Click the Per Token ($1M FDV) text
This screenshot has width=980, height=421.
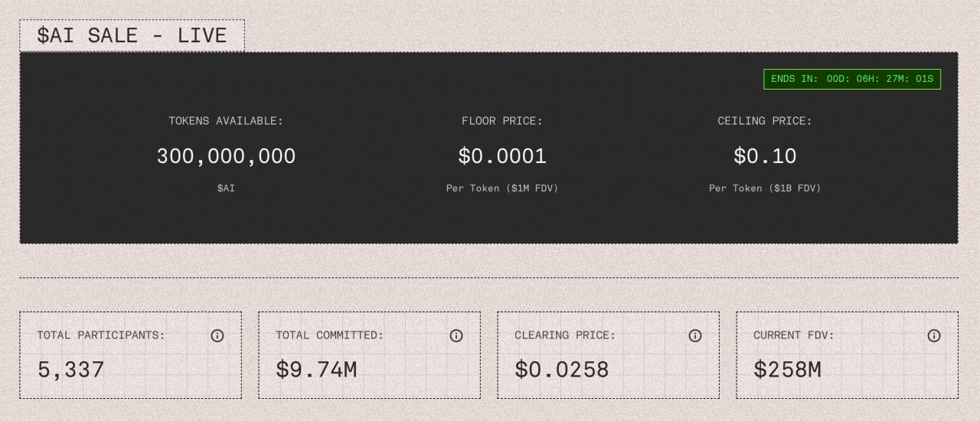(x=502, y=188)
